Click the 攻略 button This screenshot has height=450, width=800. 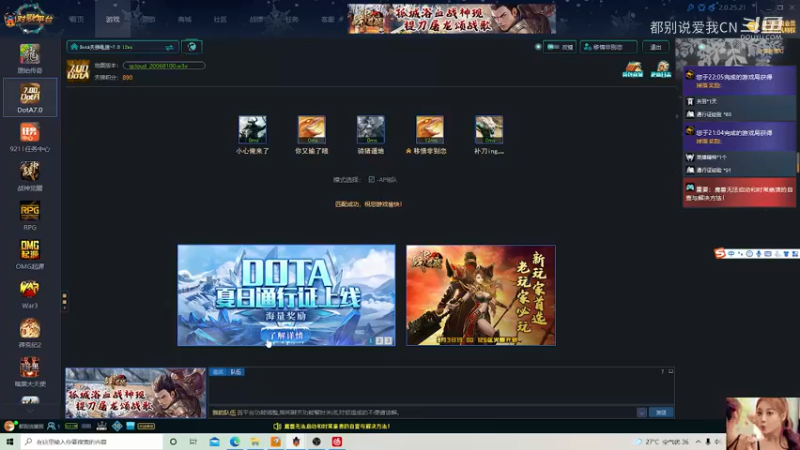(x=560, y=47)
